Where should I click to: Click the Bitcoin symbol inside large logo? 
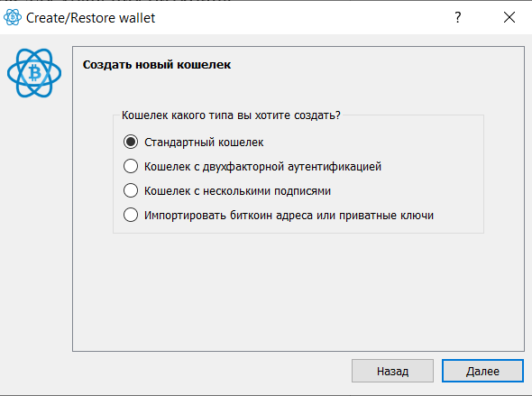pyautogui.click(x=34, y=73)
